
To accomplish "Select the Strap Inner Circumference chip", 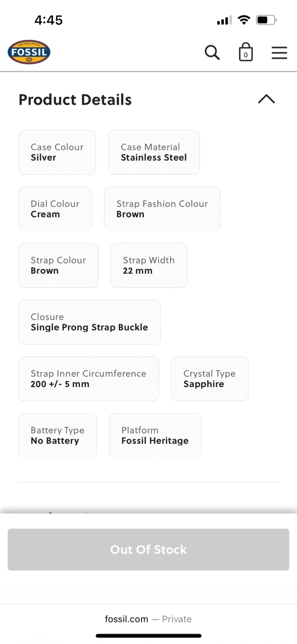I will [x=88, y=379].
